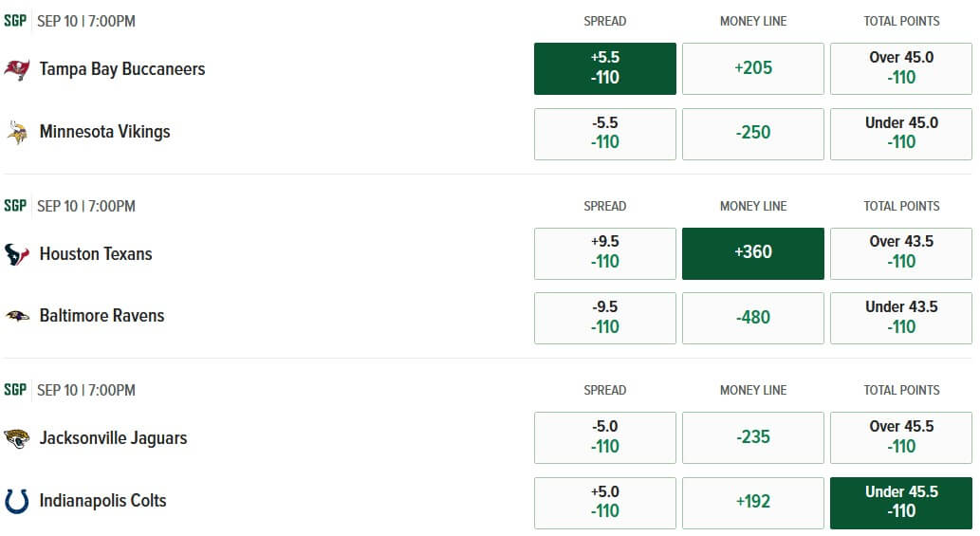Click the Indianapolis Colts horseshoe logo
The width and height of the screenshot is (980, 536).
point(17,501)
